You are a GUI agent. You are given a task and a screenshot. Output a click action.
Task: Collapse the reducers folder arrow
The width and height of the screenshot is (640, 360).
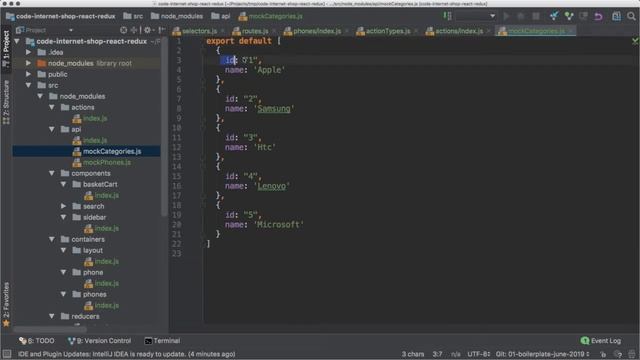coord(52,316)
